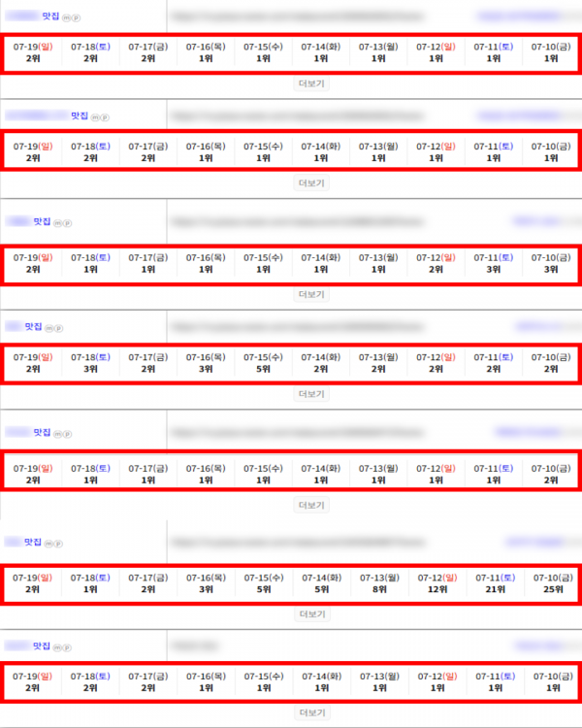Select the 'm' icon in third 맛집 row

pos(57,223)
